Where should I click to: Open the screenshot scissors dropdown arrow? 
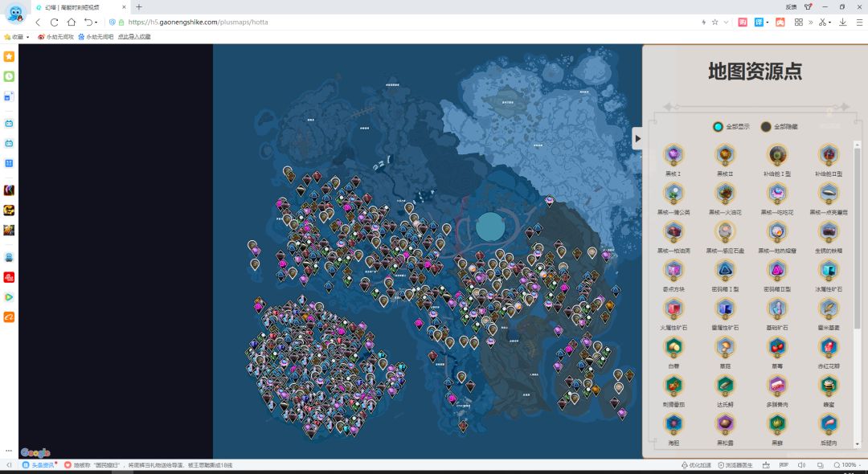pyautogui.click(x=831, y=22)
